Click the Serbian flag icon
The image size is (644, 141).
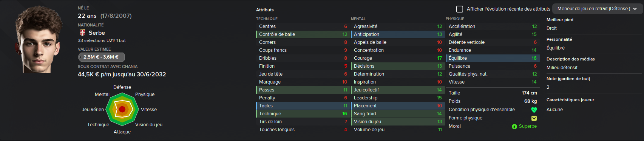pos(82,33)
